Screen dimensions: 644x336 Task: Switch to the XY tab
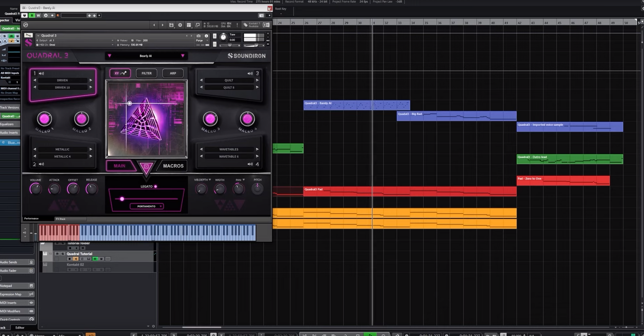[120, 73]
